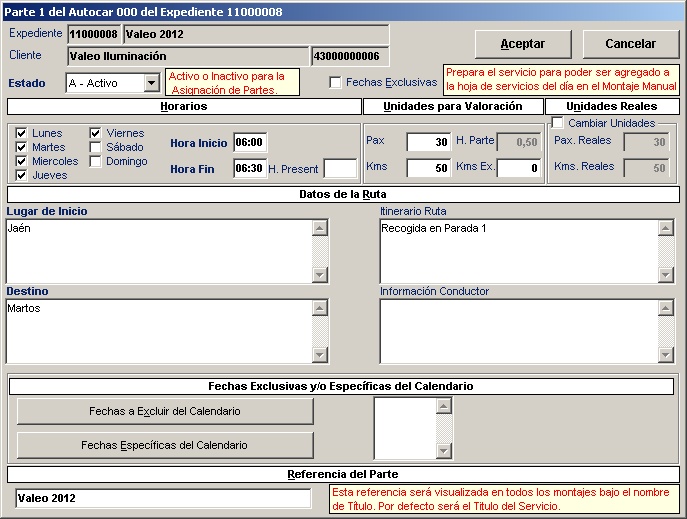Click inside the Lugar de Inicio text area

point(159,251)
